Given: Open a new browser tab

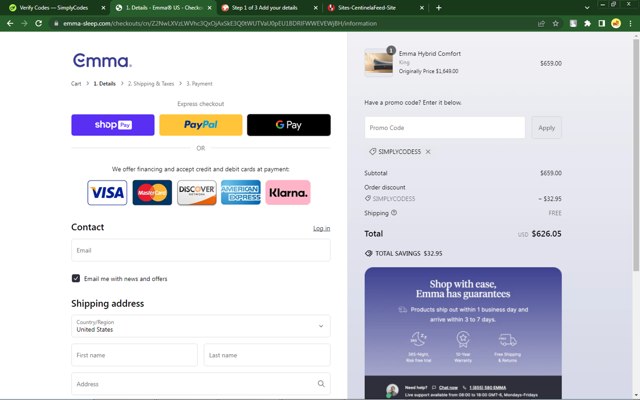Looking at the screenshot, I should 439,8.
